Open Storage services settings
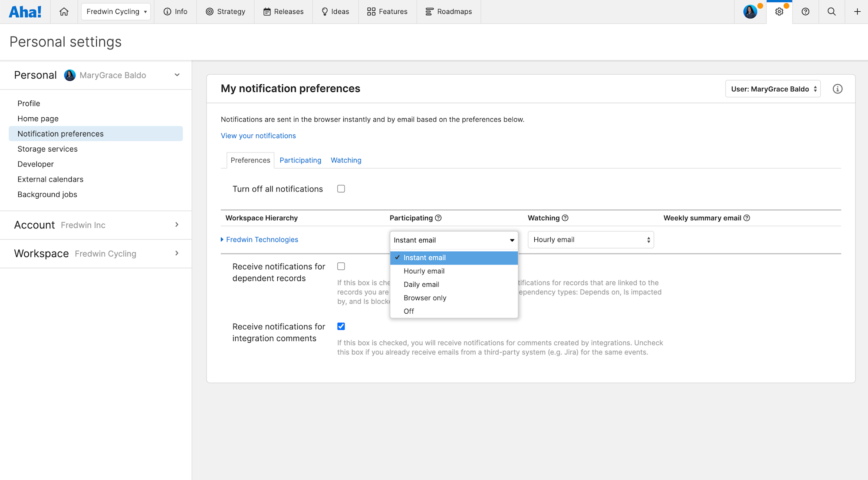Image resolution: width=868 pixels, height=480 pixels. 47,149
